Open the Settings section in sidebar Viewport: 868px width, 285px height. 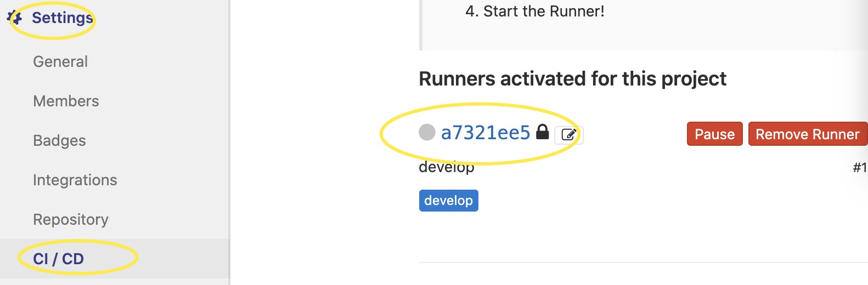click(x=62, y=18)
